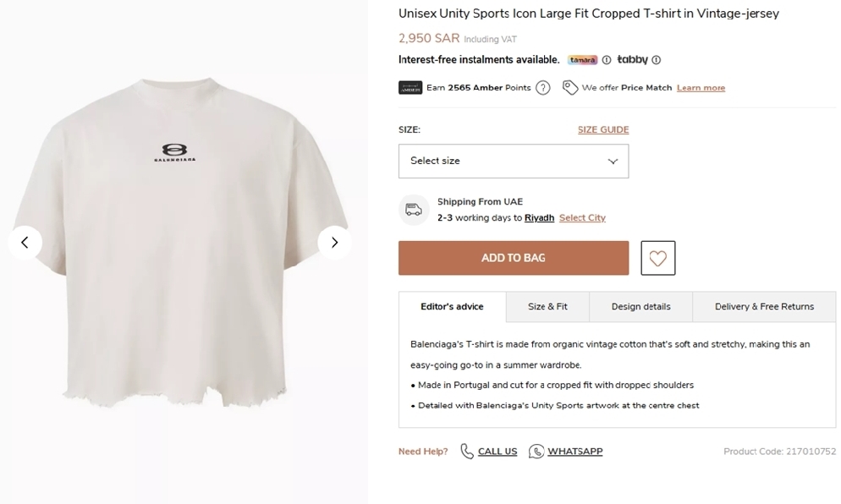Click the next image arrow

click(x=334, y=243)
